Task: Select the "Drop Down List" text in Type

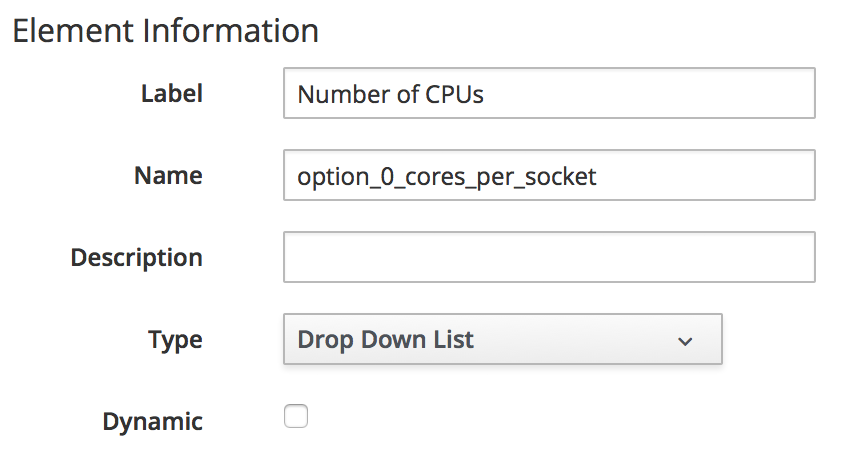Action: [386, 340]
